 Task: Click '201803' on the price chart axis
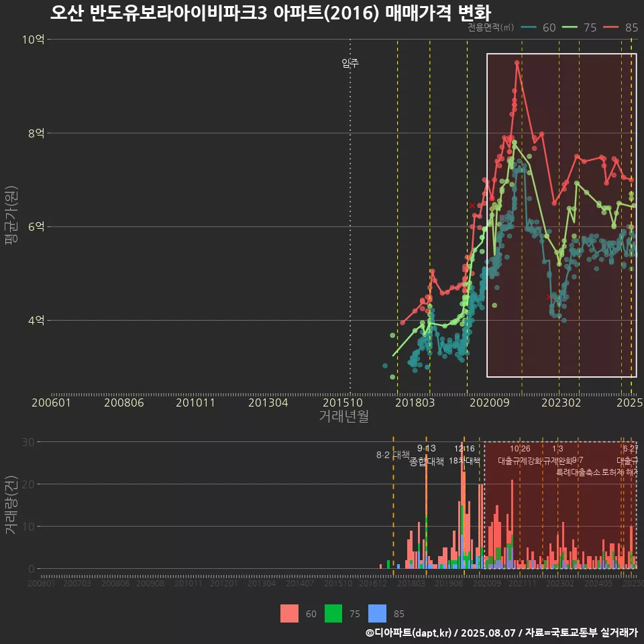coord(415,402)
